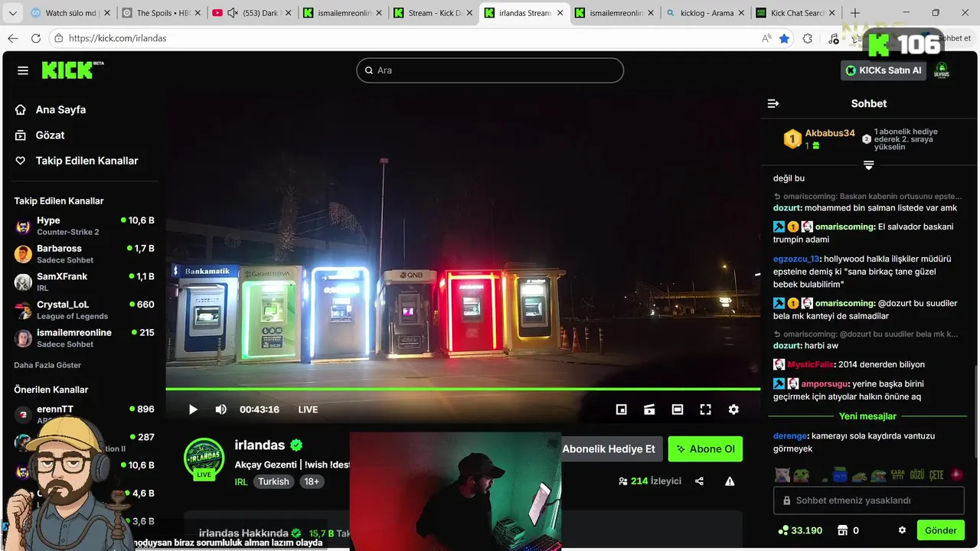Viewport: 980px width, 551px height.
Task: Toggle theater mode in the player
Action: pos(678,409)
